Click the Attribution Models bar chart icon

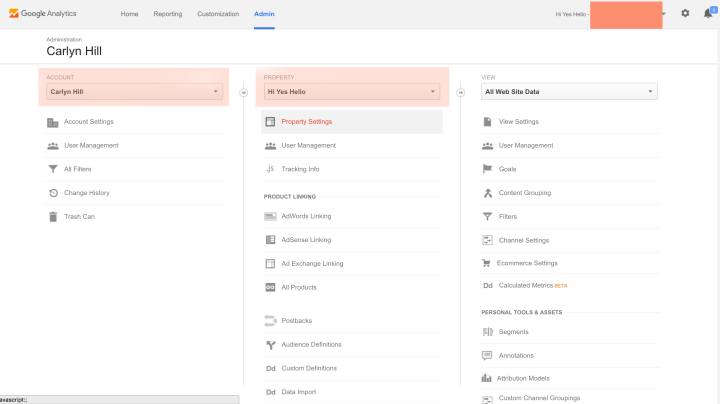point(486,378)
